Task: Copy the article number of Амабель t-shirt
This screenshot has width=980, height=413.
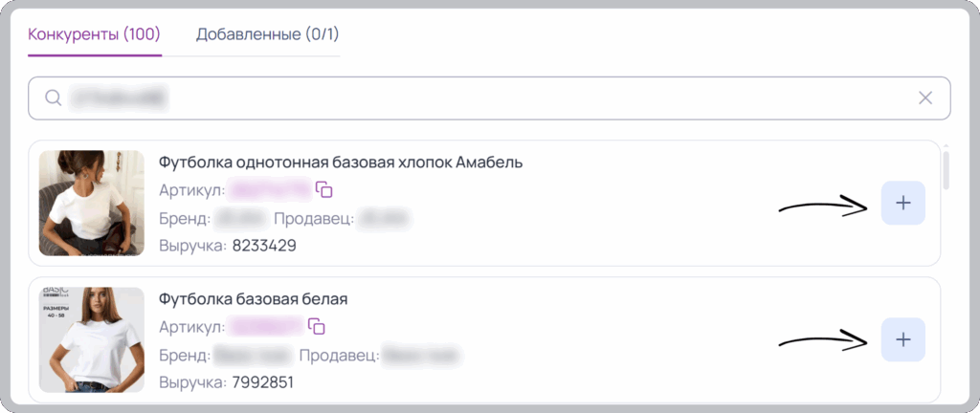Action: [323, 189]
